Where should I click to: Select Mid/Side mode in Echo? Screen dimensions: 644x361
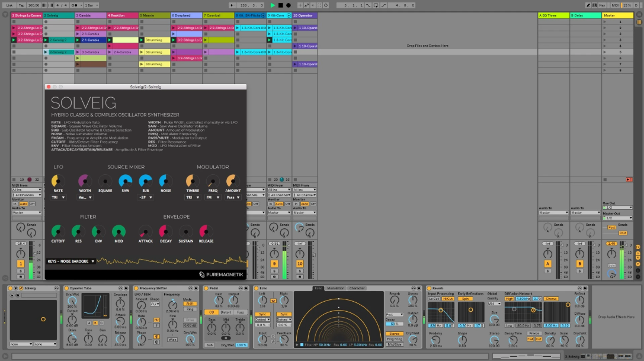[x=395, y=344]
